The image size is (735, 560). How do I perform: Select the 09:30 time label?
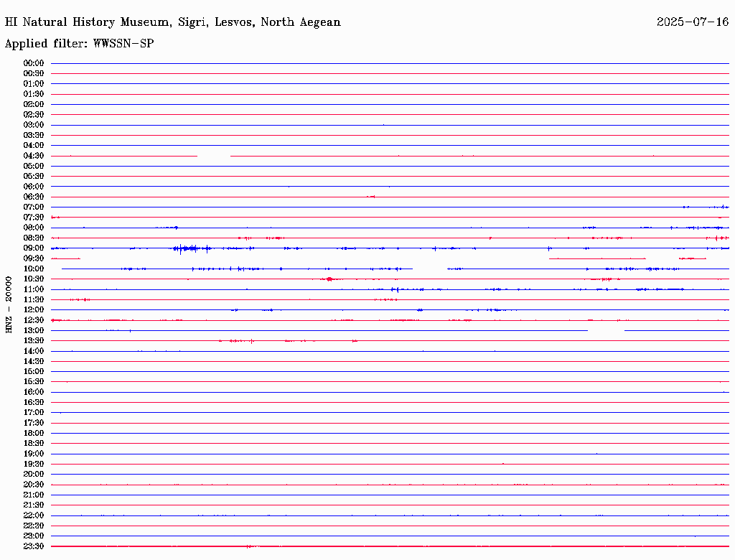click(34, 258)
